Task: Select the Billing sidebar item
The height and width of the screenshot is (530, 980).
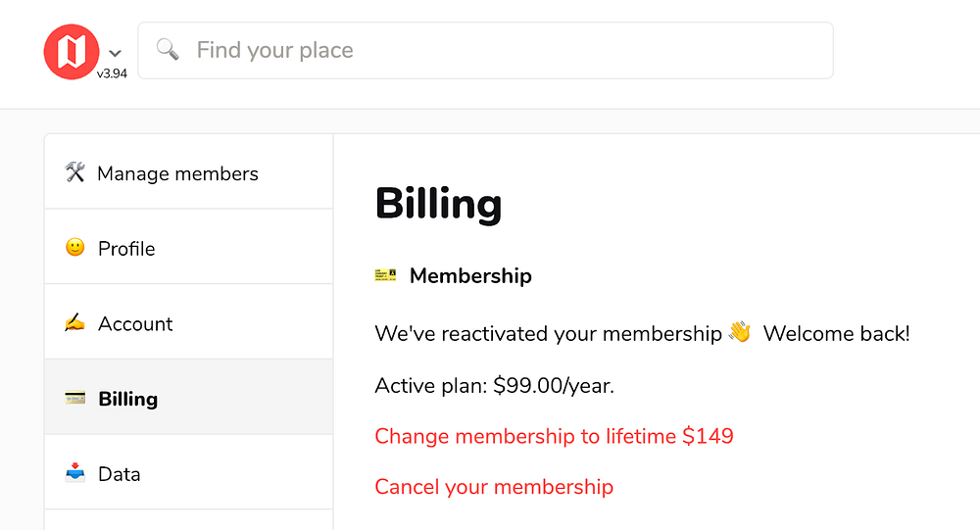Action: (127, 399)
